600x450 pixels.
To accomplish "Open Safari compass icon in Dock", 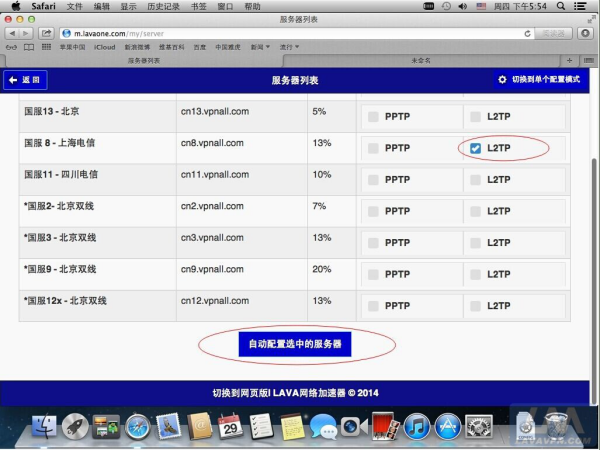I will [x=137, y=427].
